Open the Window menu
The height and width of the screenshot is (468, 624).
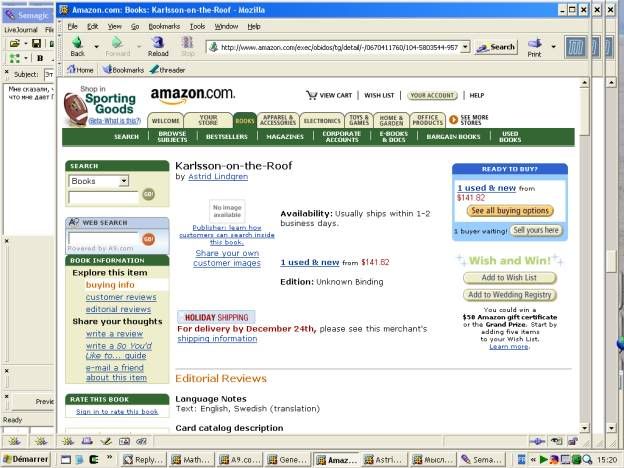click(x=226, y=26)
